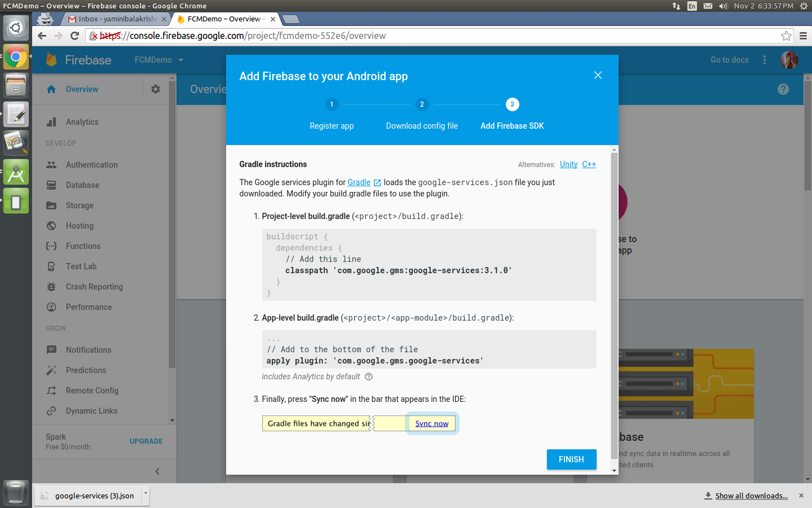Open the C++ alternative link

pos(589,164)
